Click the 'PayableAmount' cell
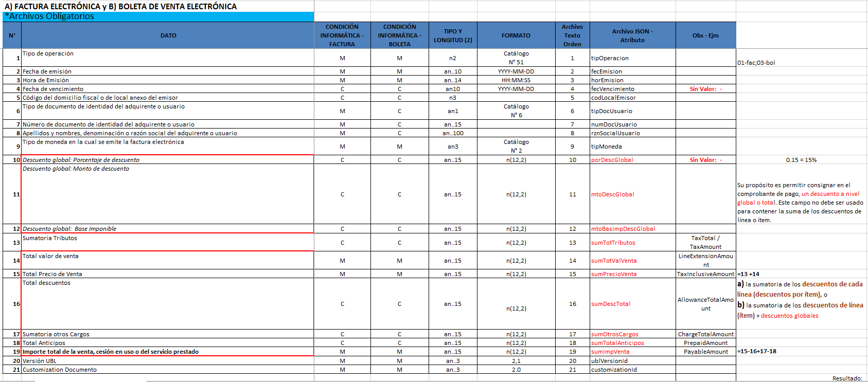The width and height of the screenshot is (868, 382). point(705,352)
